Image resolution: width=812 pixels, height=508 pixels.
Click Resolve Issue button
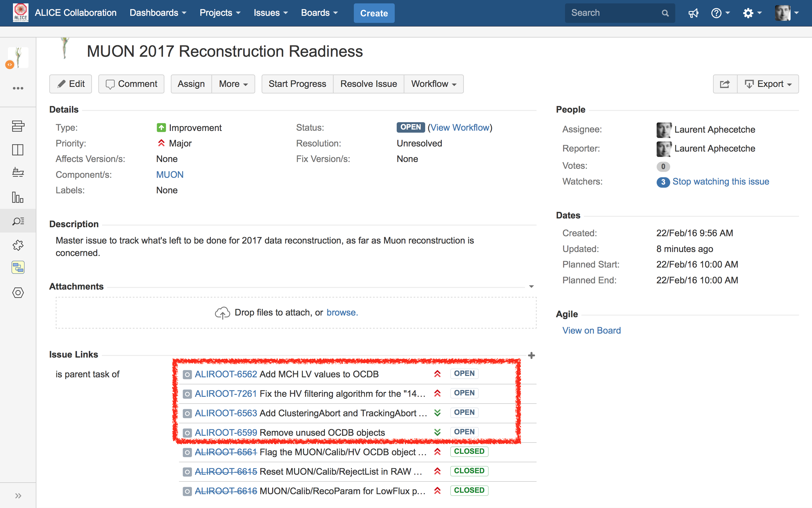[x=369, y=84]
